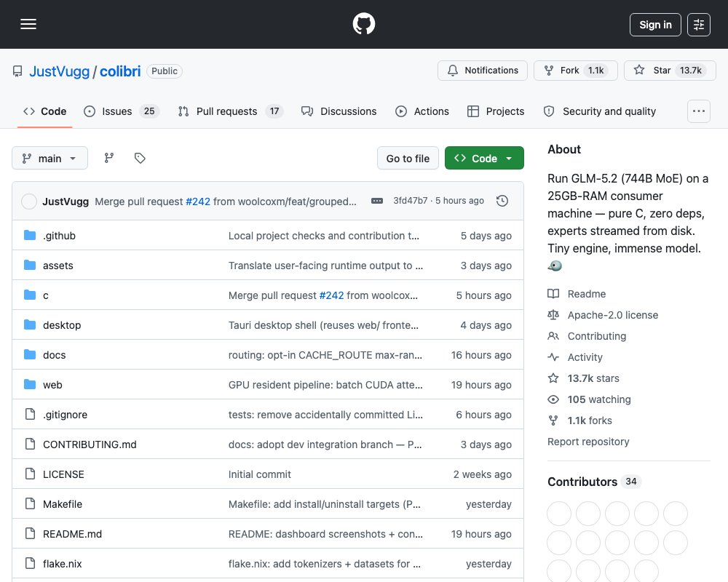Star the colibri repository
Viewport: 728px width, 582px height.
(x=670, y=71)
